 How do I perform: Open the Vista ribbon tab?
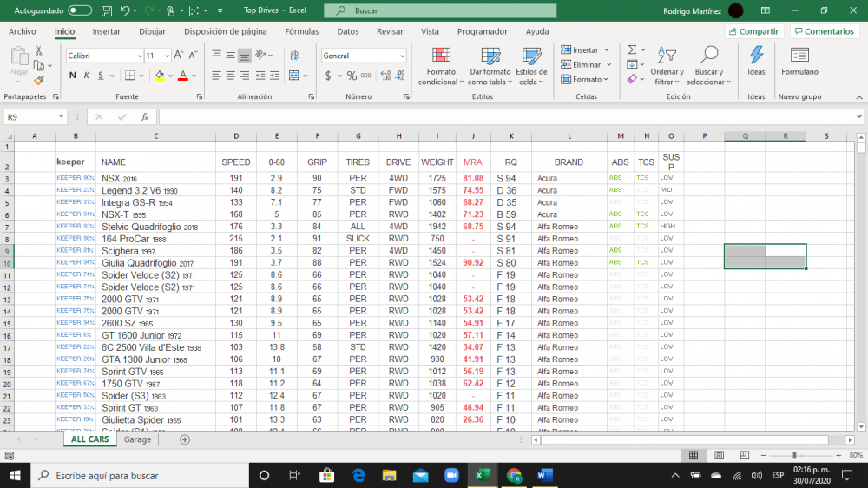click(x=430, y=31)
